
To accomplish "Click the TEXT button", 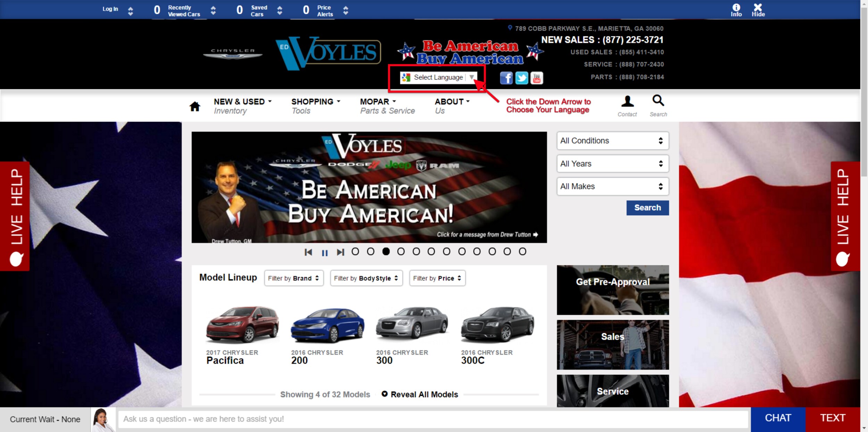I will (833, 419).
